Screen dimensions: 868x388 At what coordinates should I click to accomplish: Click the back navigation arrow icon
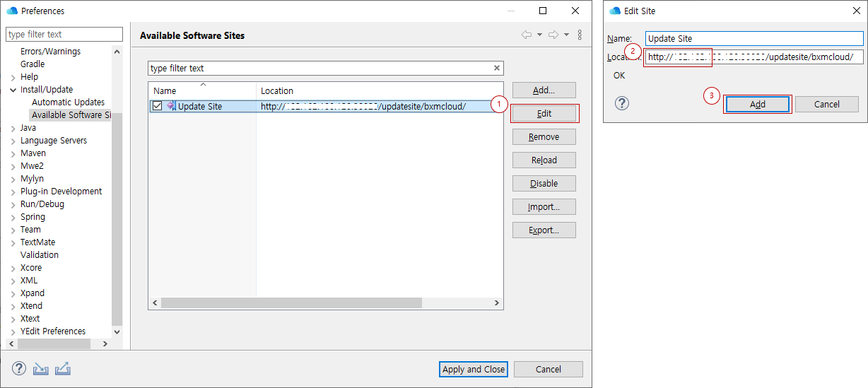tap(527, 35)
